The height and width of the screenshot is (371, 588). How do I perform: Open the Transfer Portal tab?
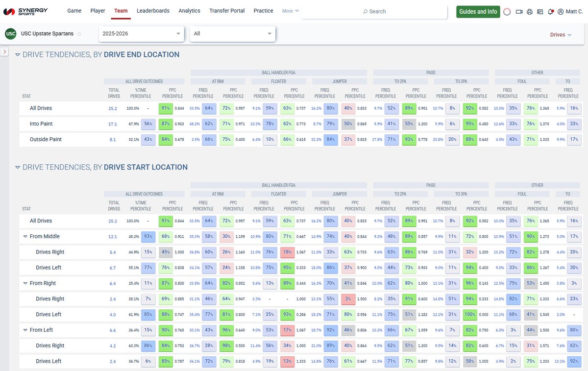[227, 11]
